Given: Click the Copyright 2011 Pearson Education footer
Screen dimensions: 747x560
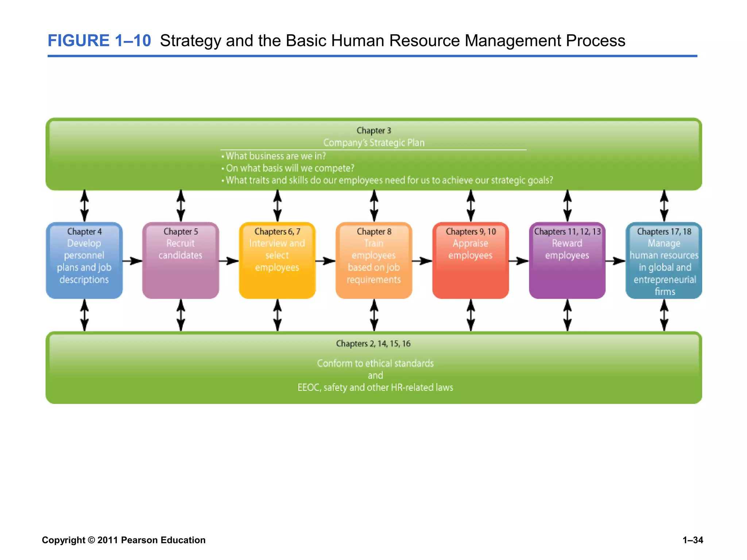Looking at the screenshot, I should pos(124,540).
